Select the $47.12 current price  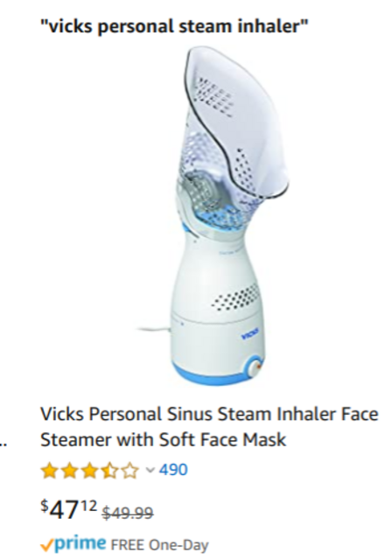pyautogui.click(x=68, y=509)
